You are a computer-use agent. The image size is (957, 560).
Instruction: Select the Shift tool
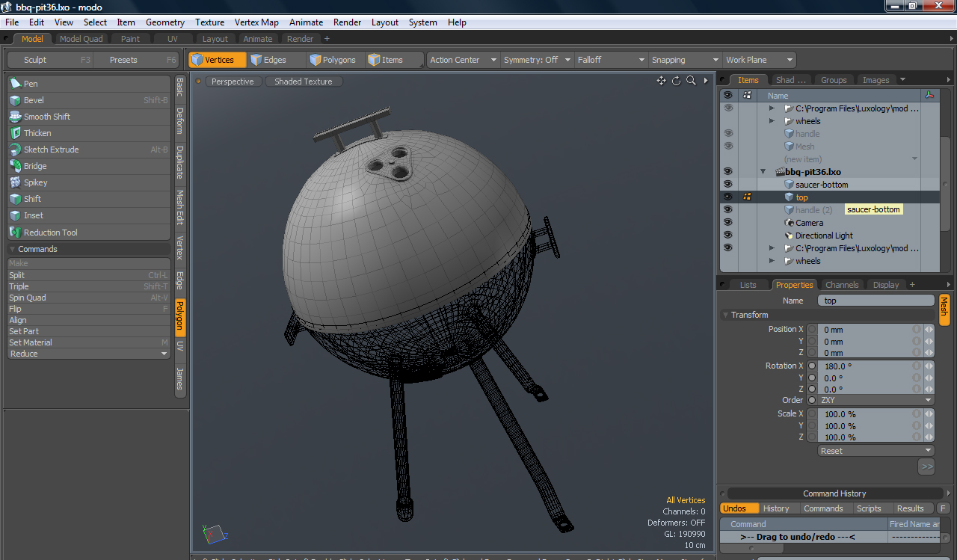[89, 199]
